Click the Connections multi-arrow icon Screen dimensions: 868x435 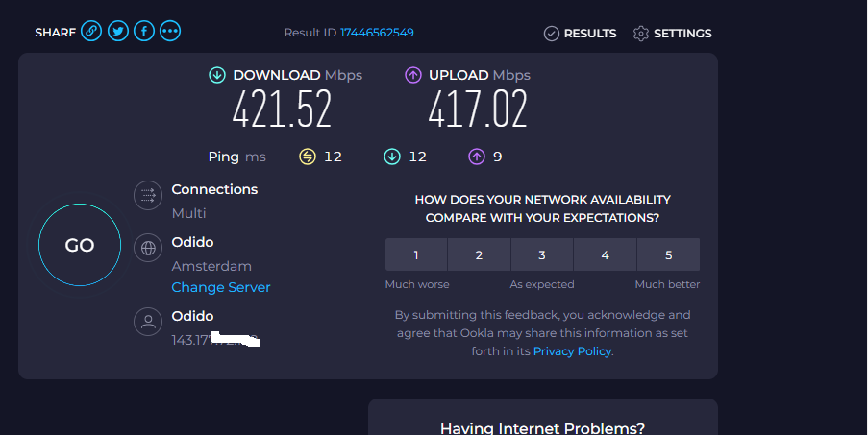(x=148, y=195)
